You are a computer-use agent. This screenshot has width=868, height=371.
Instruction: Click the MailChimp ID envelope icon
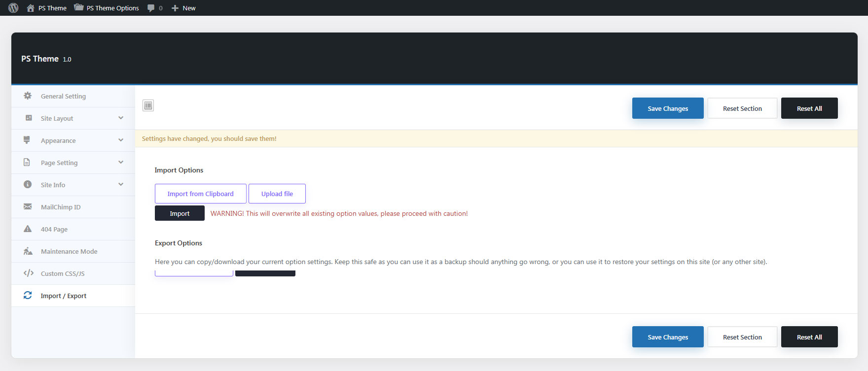pyautogui.click(x=28, y=207)
